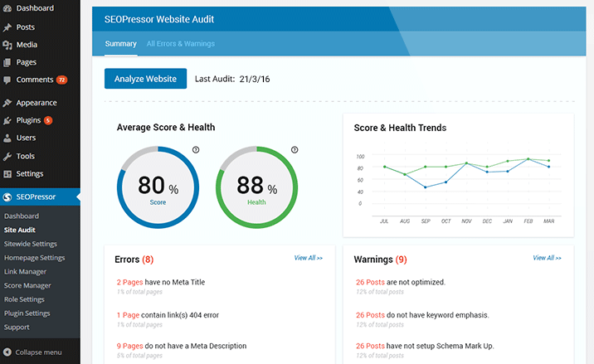The image size is (594, 364).
Task: Click the 80% Score circular gauge
Action: [x=158, y=187]
